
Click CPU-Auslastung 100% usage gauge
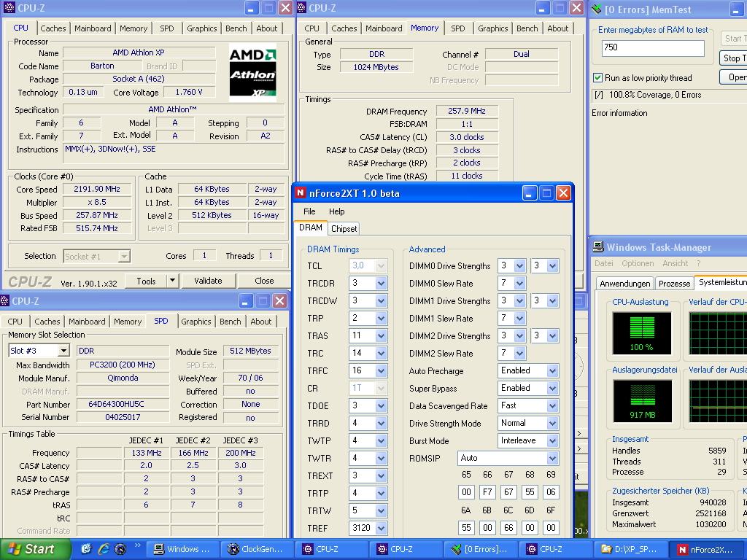pyautogui.click(x=642, y=333)
